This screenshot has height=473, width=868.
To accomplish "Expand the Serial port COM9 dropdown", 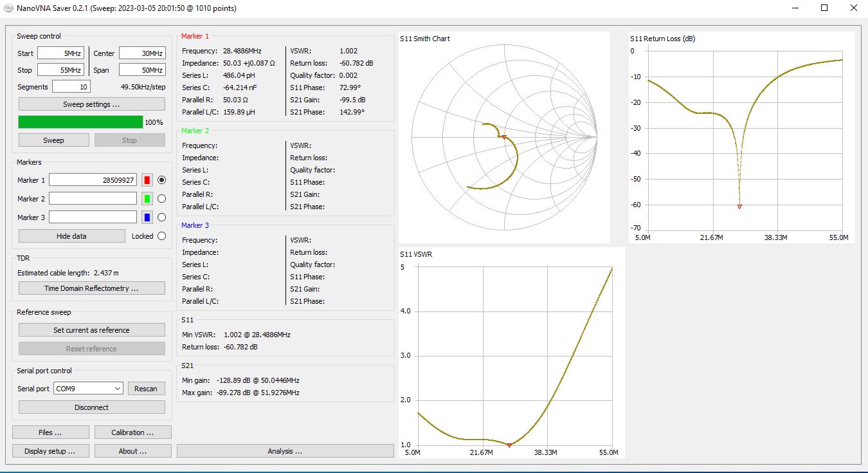I will point(117,389).
